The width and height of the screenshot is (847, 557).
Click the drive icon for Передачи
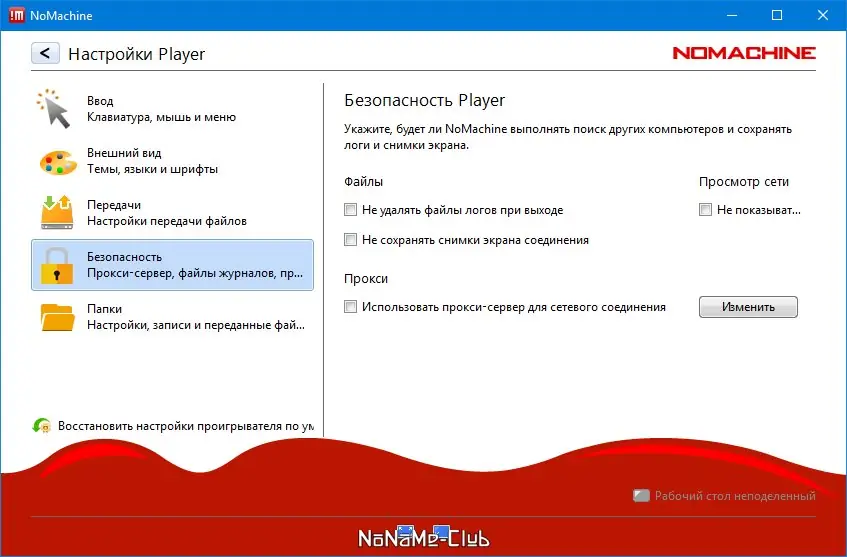tap(57, 212)
